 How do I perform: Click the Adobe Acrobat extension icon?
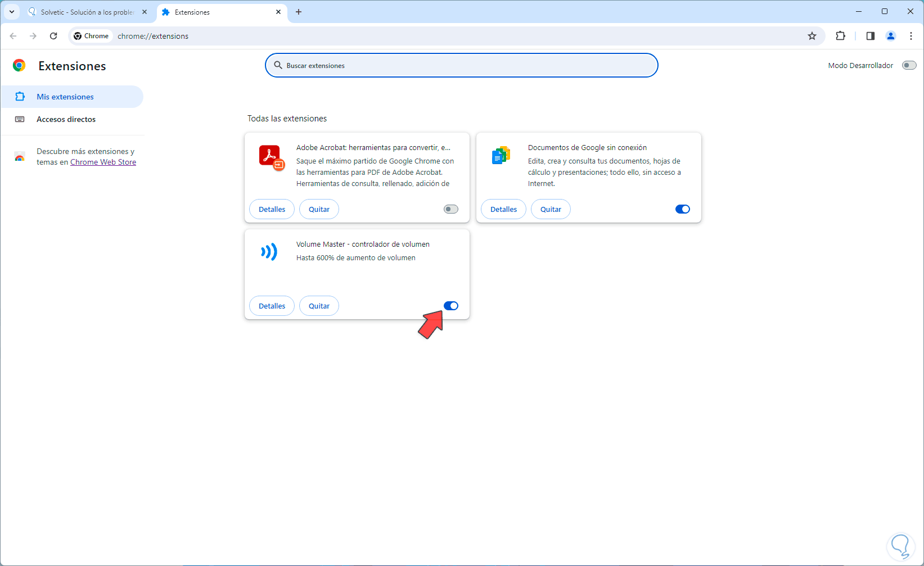[272, 157]
